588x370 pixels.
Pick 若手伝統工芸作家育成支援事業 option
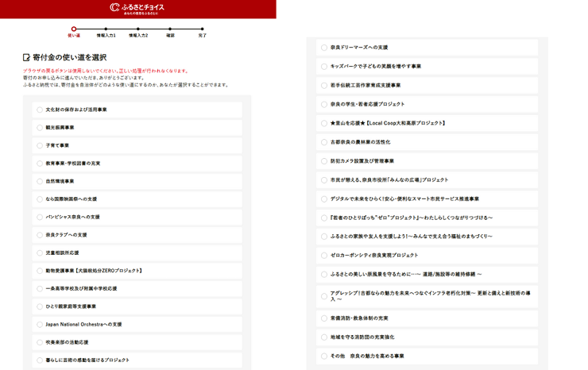(x=324, y=86)
